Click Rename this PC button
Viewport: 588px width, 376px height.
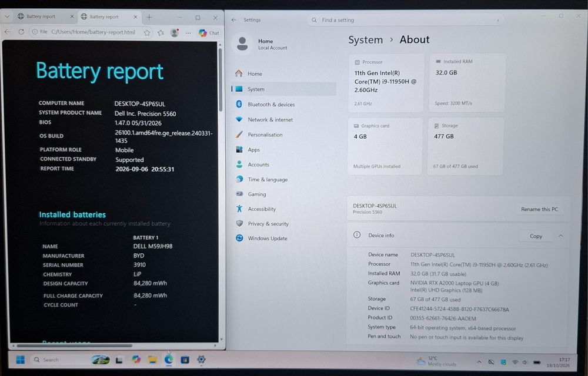[x=539, y=209]
